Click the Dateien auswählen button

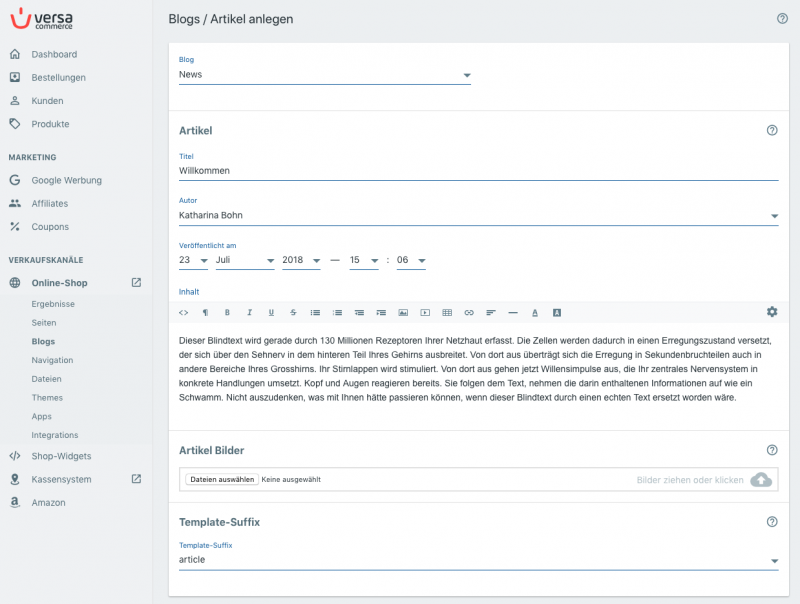click(222, 480)
